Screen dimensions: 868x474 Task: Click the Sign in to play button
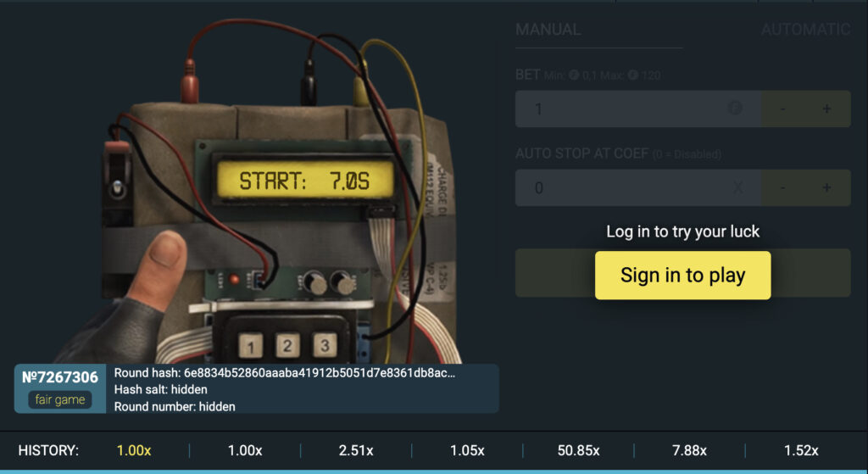(682, 276)
